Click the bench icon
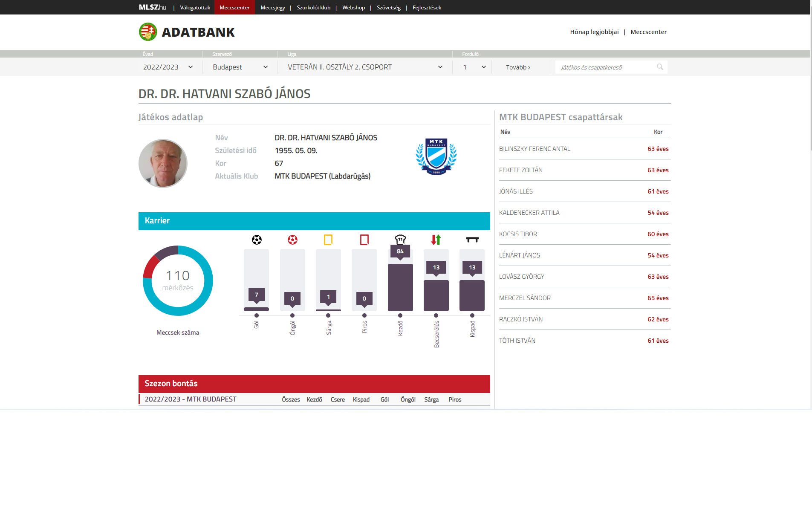812x529 pixels. click(472, 240)
